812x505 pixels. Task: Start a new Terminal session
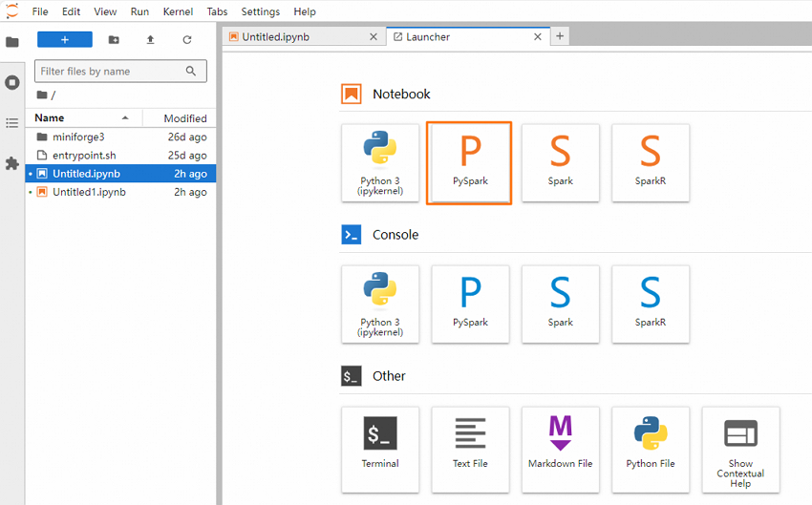pos(380,445)
